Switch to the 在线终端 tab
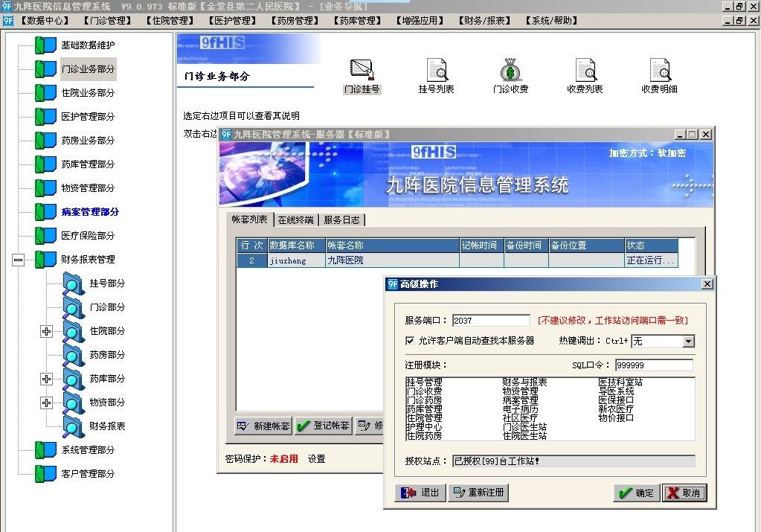 [x=295, y=220]
